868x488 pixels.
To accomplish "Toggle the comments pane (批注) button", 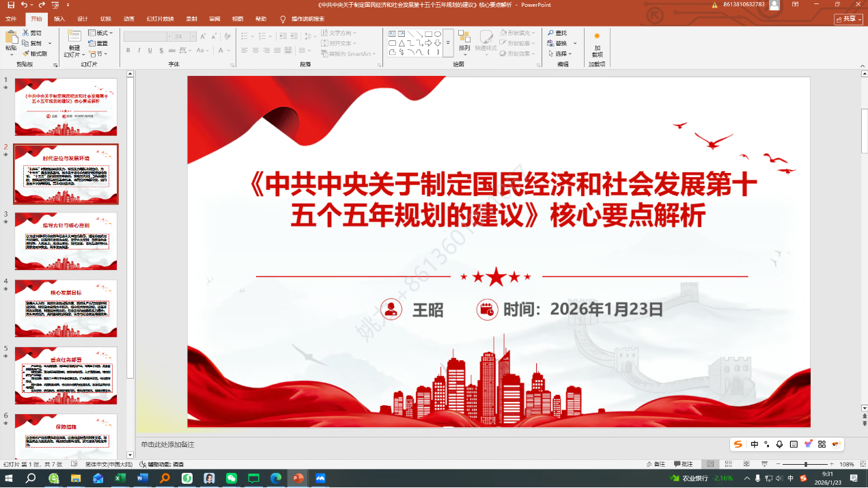I will point(682,464).
